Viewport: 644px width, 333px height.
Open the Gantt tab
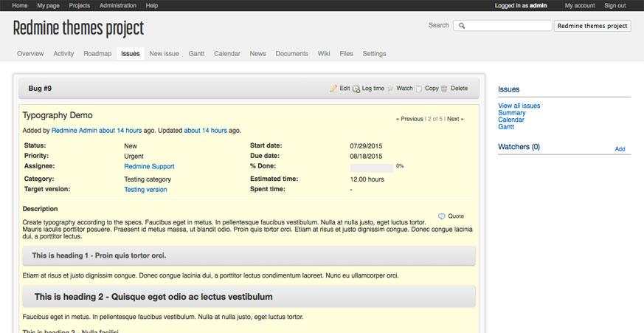coord(196,53)
